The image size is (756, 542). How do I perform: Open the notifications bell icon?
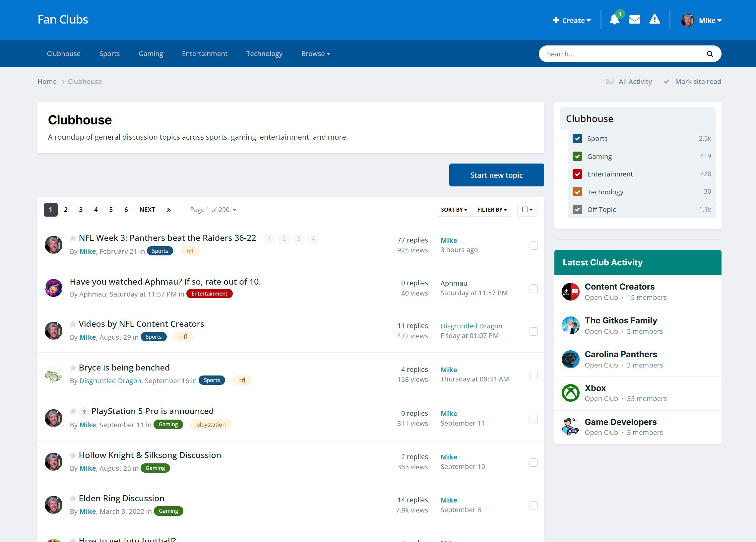(614, 20)
